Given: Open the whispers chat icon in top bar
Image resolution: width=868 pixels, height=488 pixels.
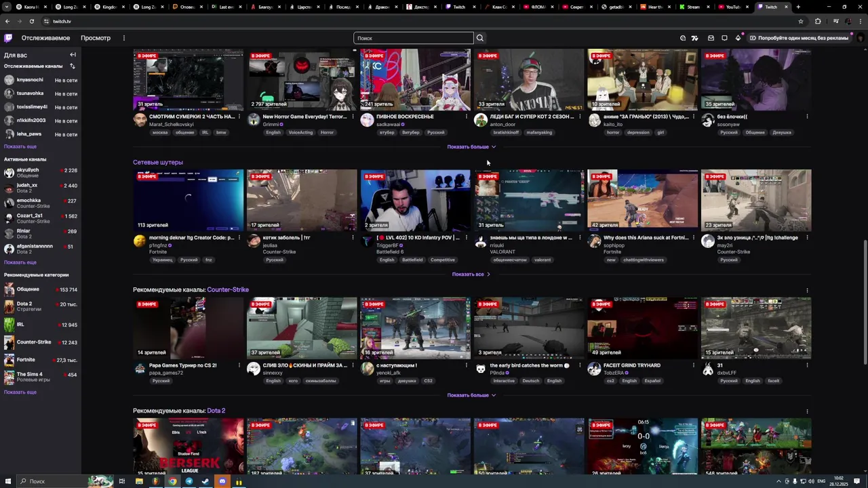Looking at the screenshot, I should [724, 38].
